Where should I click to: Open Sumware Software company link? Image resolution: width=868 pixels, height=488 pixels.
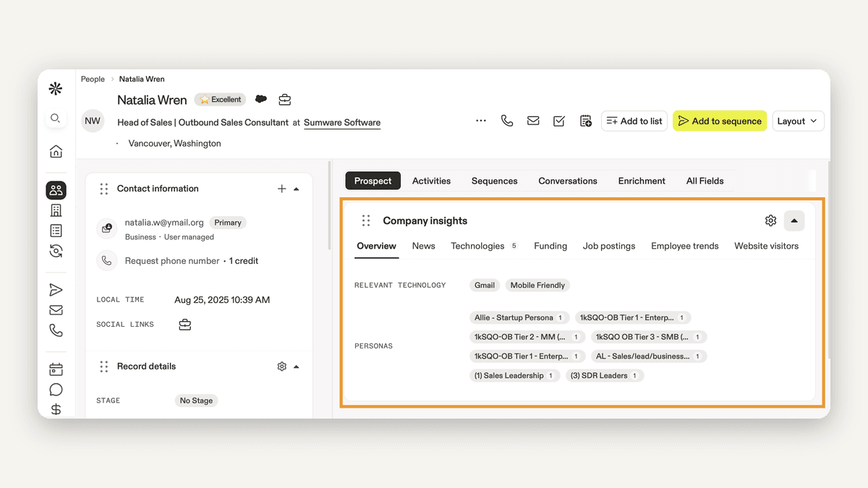pyautogui.click(x=342, y=122)
